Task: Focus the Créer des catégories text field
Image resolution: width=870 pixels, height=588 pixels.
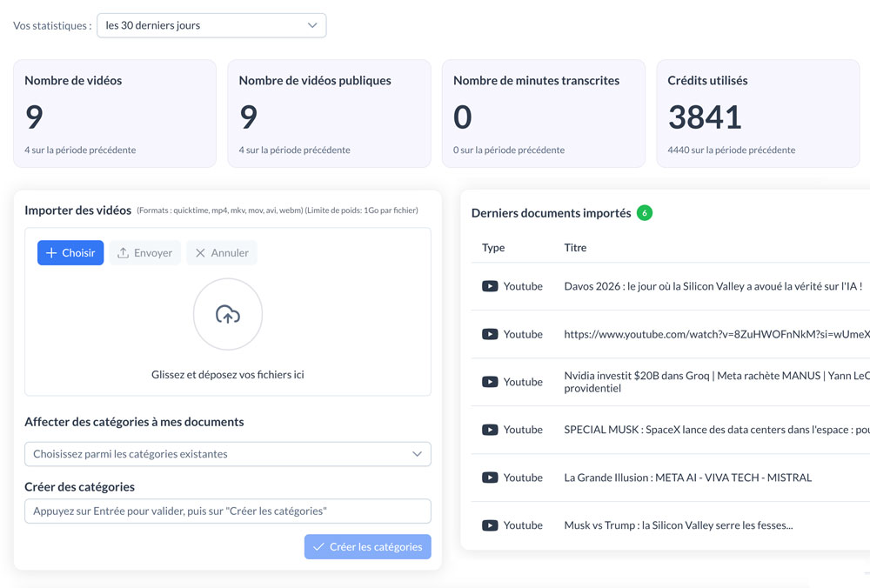Action: (x=227, y=511)
